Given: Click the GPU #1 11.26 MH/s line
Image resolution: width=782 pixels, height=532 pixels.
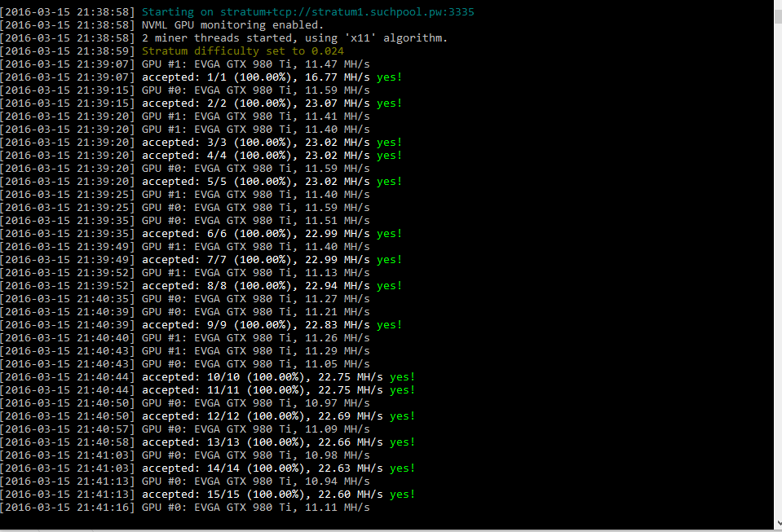Looking at the screenshot, I should [185, 338].
